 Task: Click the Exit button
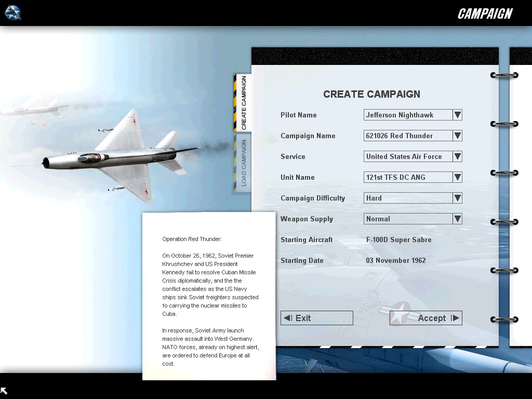click(316, 318)
